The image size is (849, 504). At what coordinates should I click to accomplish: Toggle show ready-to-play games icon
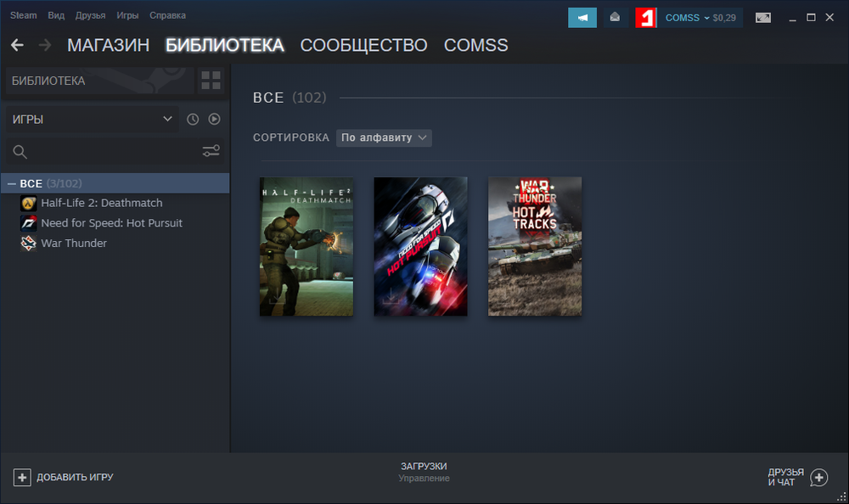(215, 119)
